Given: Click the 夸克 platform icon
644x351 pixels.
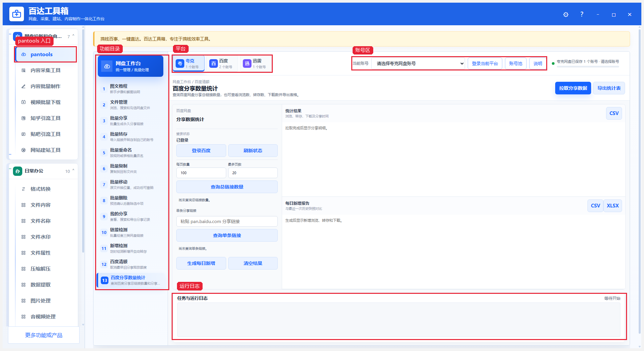Looking at the screenshot, I should tap(180, 63).
